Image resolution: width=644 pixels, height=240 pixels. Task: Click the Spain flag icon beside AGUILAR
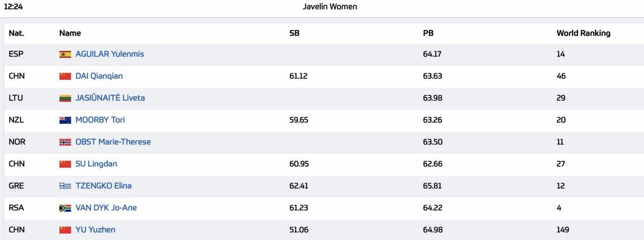[65, 54]
